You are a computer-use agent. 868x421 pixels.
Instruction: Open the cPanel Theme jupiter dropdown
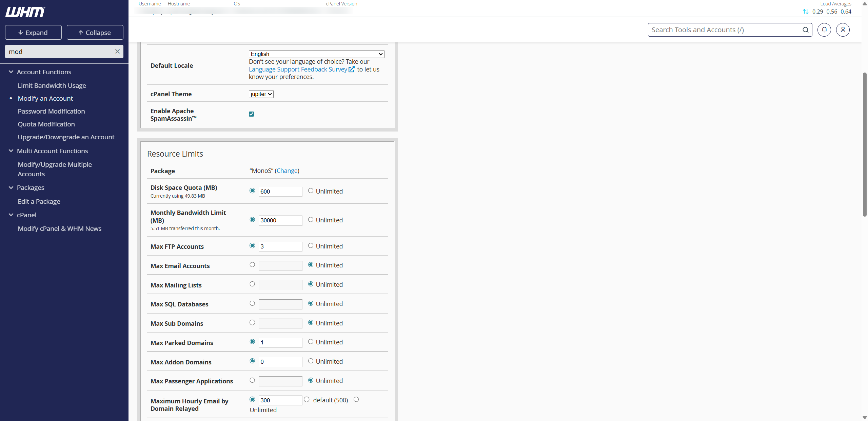click(x=261, y=94)
